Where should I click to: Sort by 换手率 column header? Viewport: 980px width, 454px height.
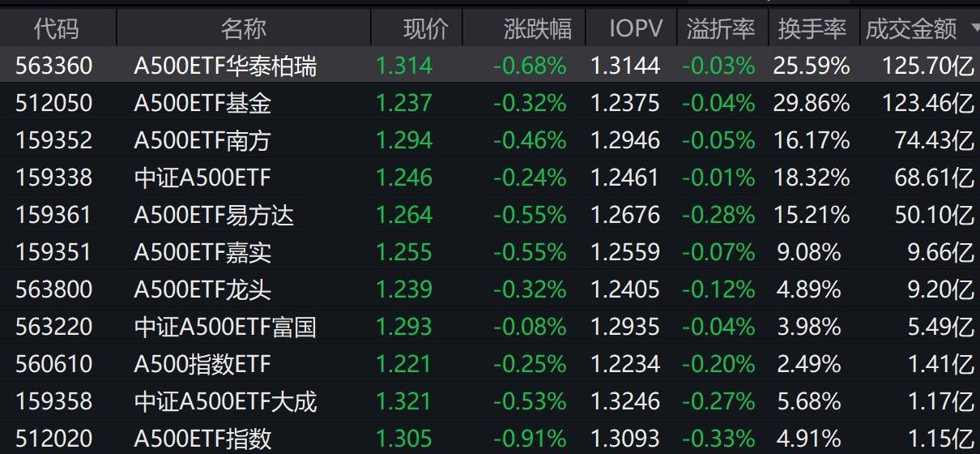pyautogui.click(x=812, y=29)
